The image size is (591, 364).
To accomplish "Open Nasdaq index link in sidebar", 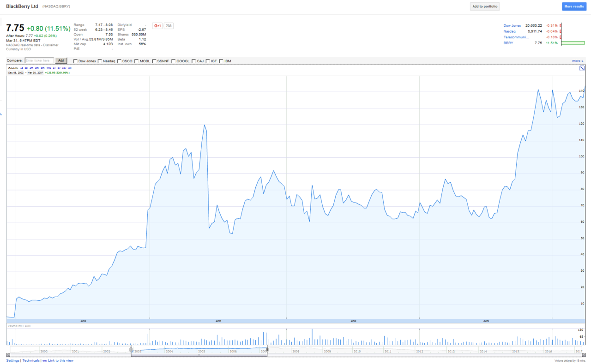I will click(510, 31).
